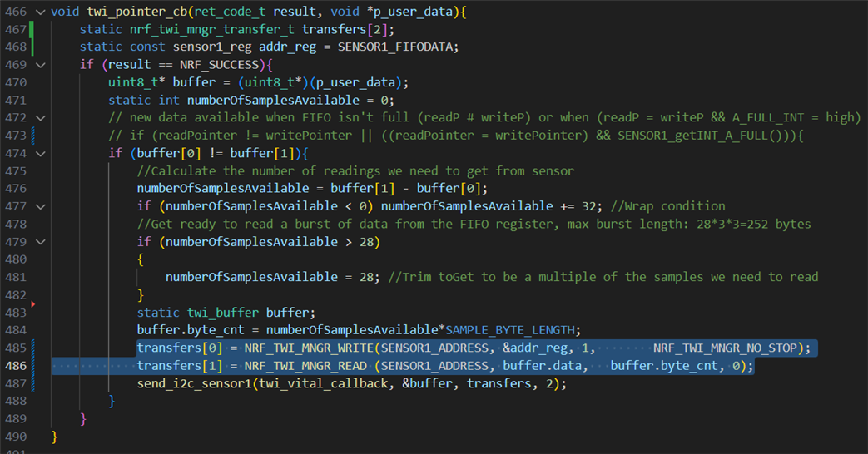The image size is (868, 454).
Task: Click twi_buffer type on line 483
Action: [222, 313]
